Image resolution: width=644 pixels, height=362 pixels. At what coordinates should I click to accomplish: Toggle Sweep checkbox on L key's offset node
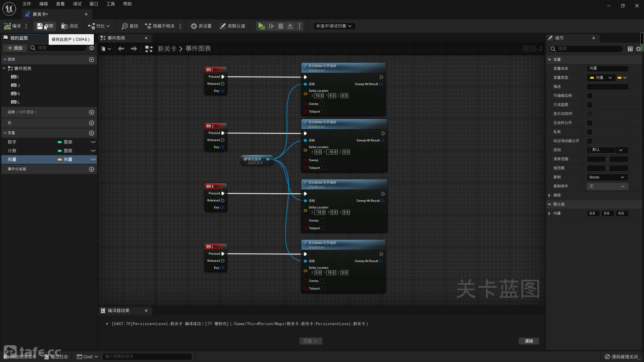tap(322, 281)
